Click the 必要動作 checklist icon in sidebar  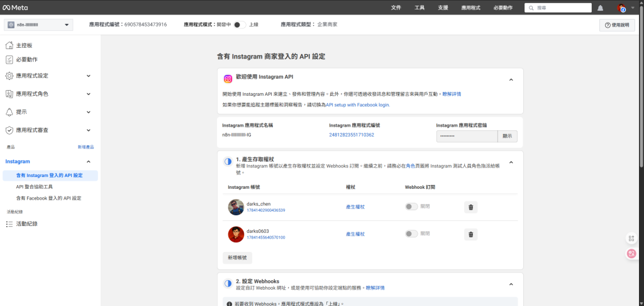pyautogui.click(x=9, y=60)
